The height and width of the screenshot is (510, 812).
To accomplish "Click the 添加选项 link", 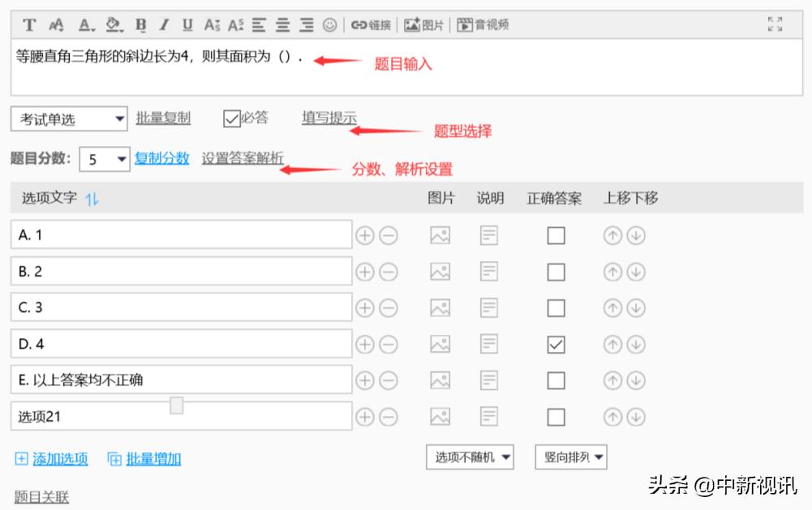I will (x=59, y=459).
